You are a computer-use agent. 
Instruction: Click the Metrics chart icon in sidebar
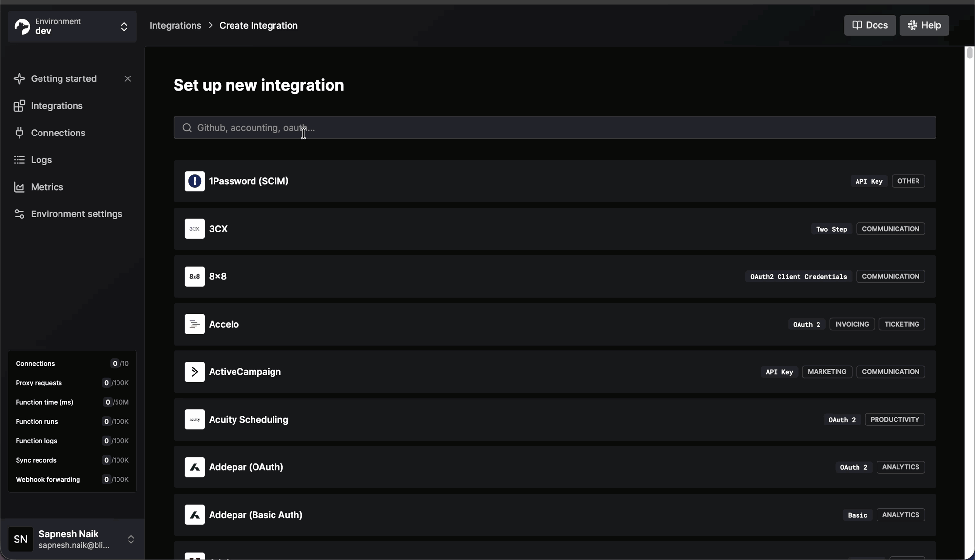[x=19, y=187]
